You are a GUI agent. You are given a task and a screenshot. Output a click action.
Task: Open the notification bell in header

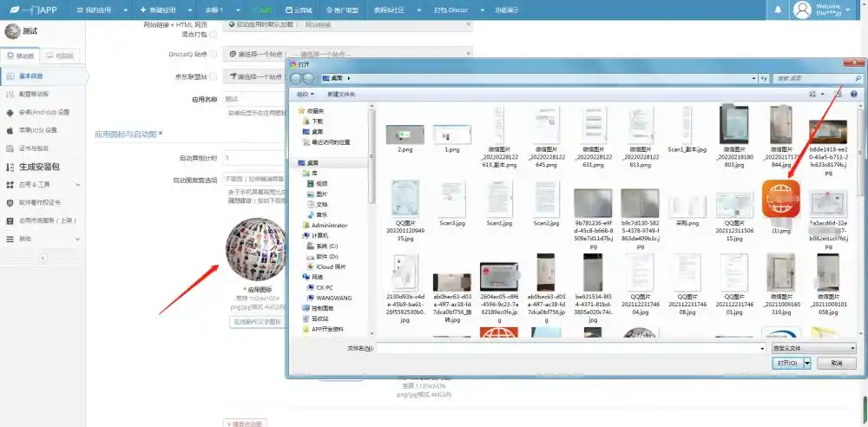tap(778, 10)
